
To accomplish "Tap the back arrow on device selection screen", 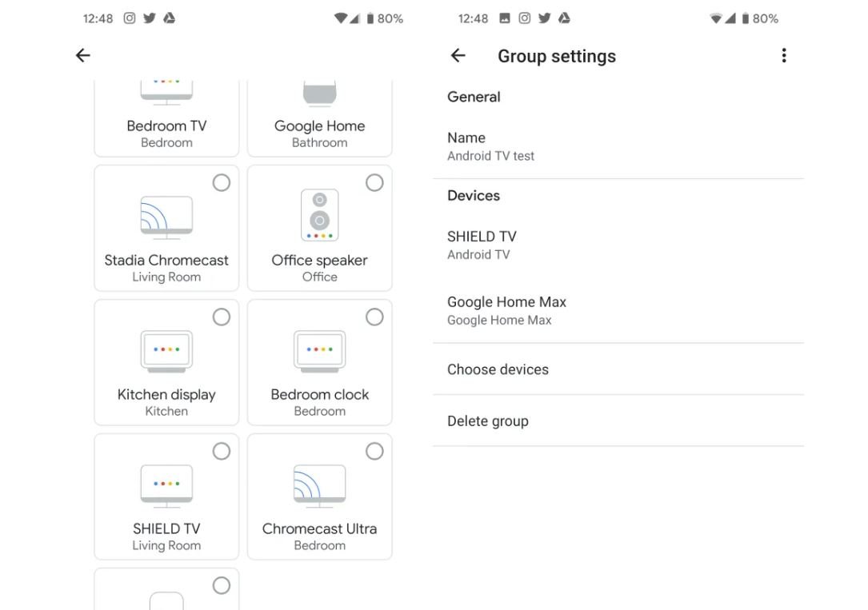I will point(83,55).
